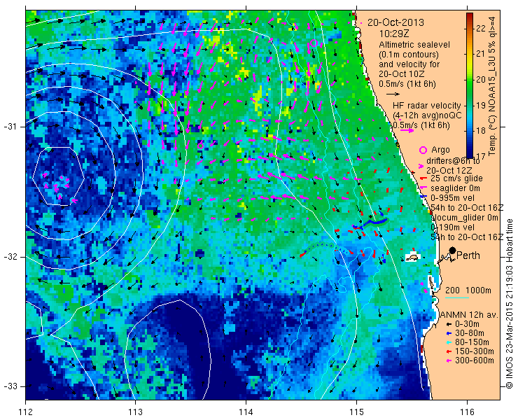Click the dark blue 17°C end of colorbar

pos(470,154)
